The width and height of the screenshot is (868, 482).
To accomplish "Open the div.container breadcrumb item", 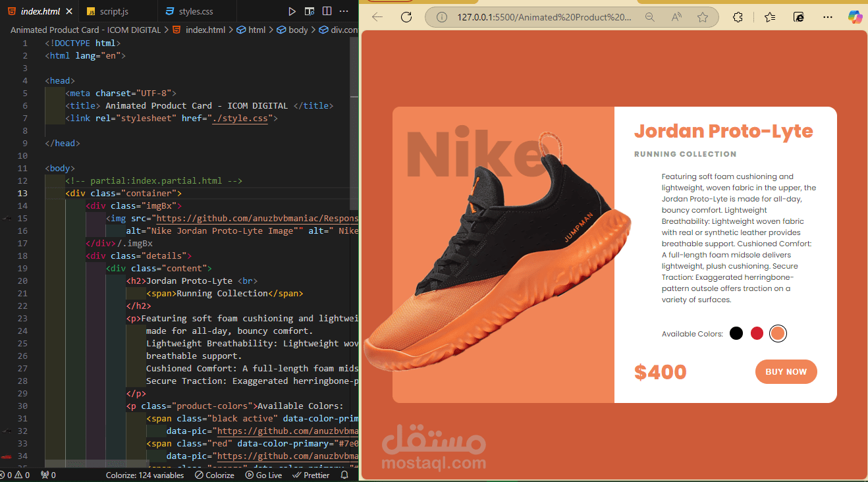I will (339, 30).
